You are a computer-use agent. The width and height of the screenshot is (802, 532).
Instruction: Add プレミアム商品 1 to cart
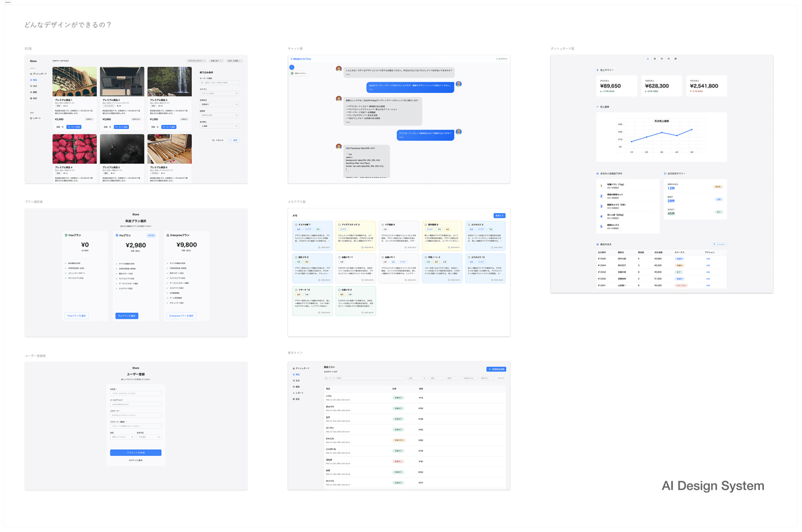pyautogui.click(x=74, y=127)
